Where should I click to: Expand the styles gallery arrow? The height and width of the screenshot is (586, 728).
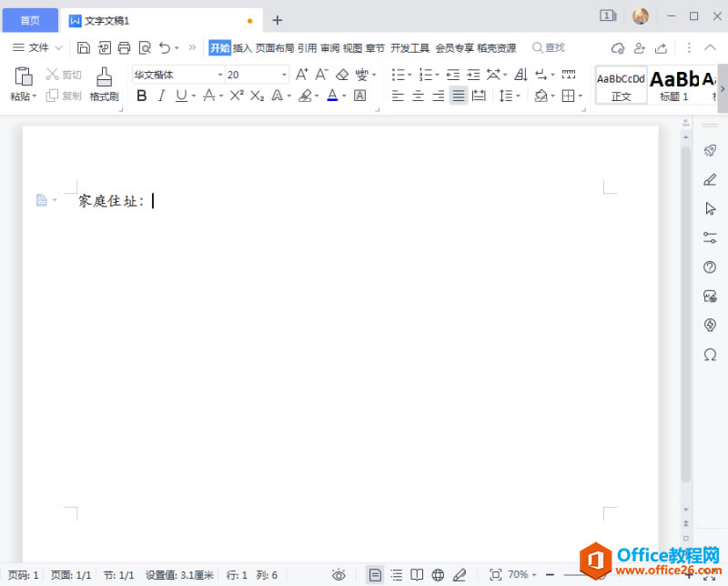pyautogui.click(x=723, y=88)
